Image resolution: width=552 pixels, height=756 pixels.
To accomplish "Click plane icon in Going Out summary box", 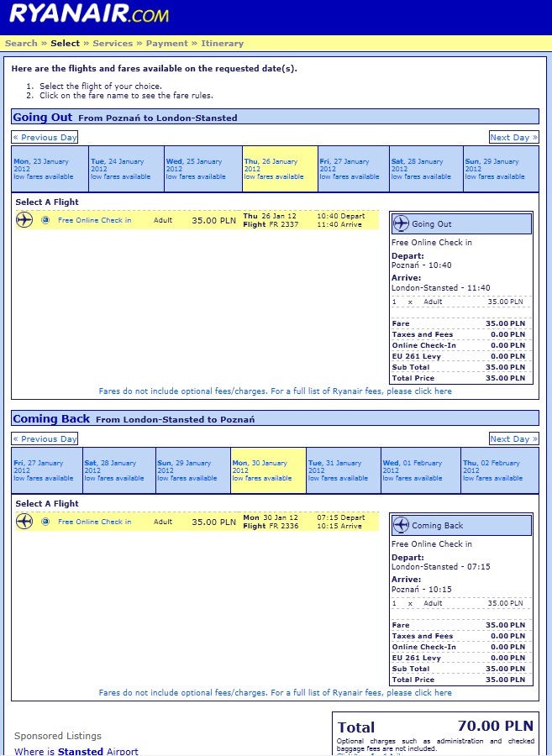I will 401,223.
